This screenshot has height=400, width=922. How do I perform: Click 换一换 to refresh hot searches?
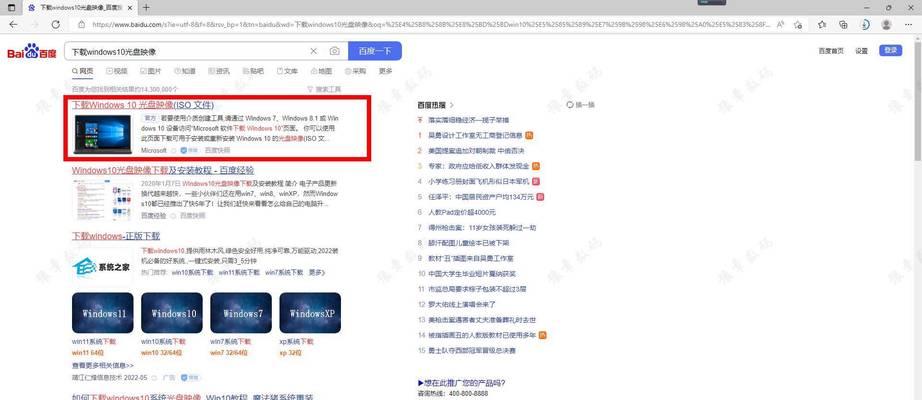click(x=581, y=105)
